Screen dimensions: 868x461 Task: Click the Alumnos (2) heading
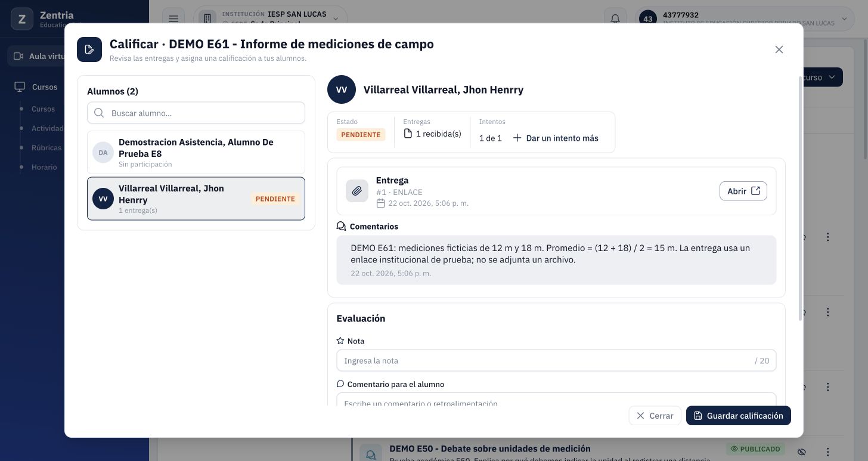113,91
